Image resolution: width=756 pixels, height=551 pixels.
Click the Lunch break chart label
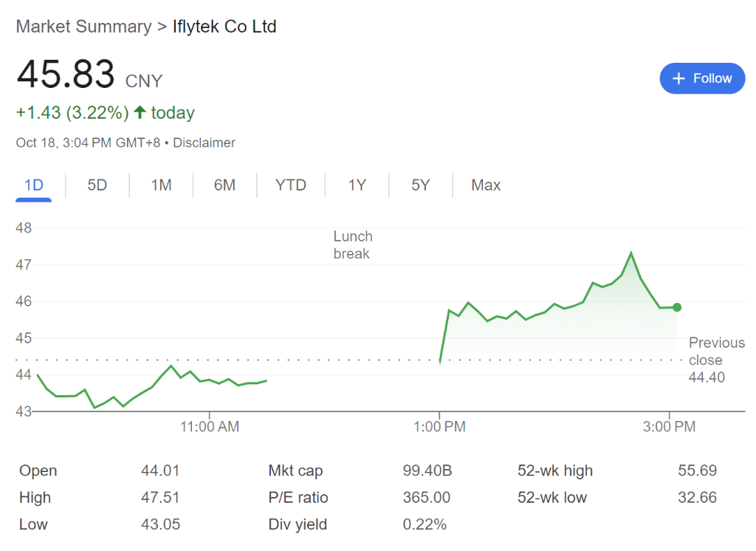(x=353, y=245)
